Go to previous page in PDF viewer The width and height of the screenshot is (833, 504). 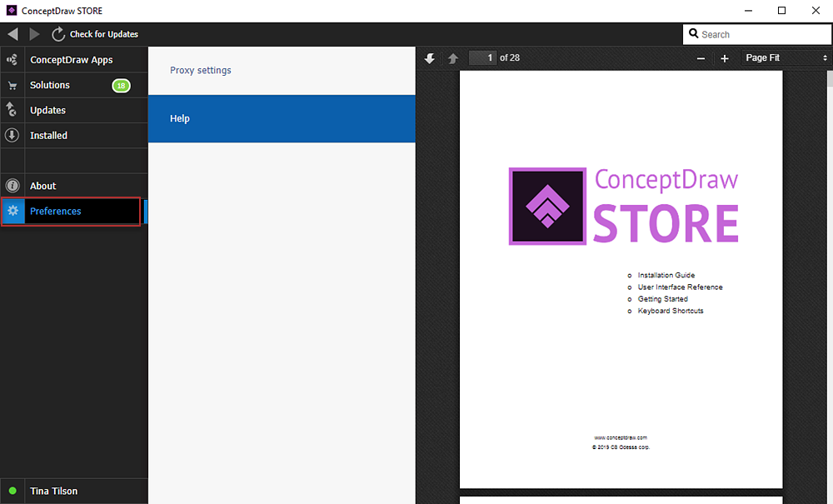point(452,58)
